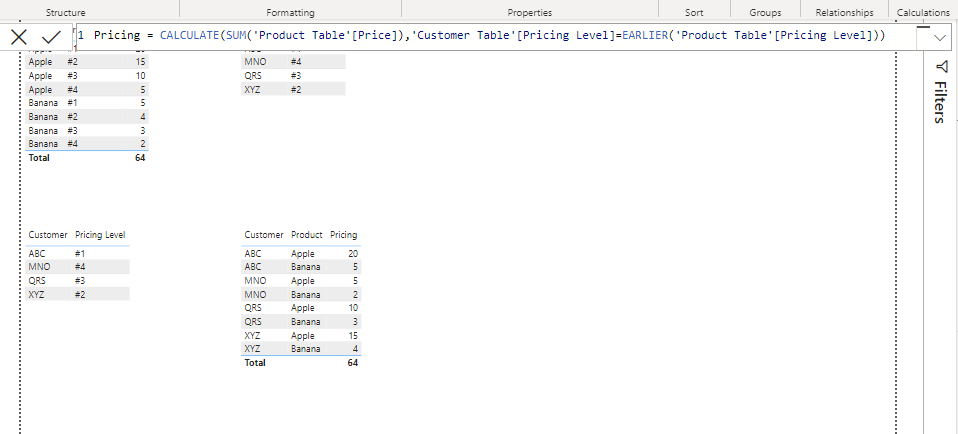The height and width of the screenshot is (434, 958).
Task: Select the #4 cell in Apple #4 row
Action: point(73,90)
